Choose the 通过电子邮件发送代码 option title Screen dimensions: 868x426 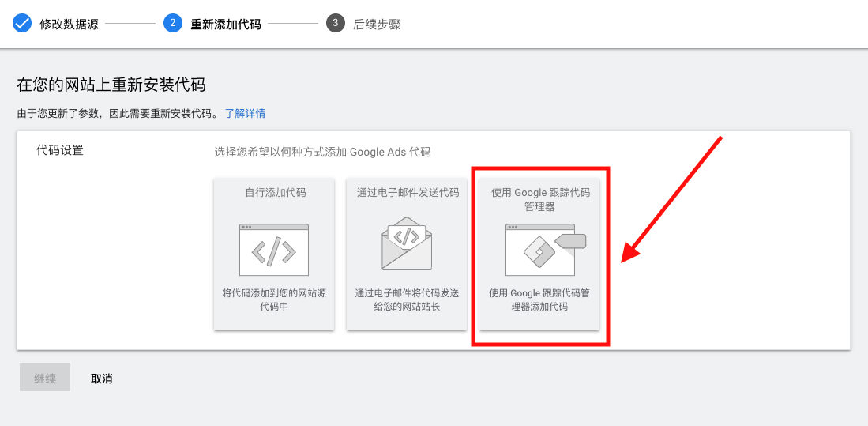[408, 193]
